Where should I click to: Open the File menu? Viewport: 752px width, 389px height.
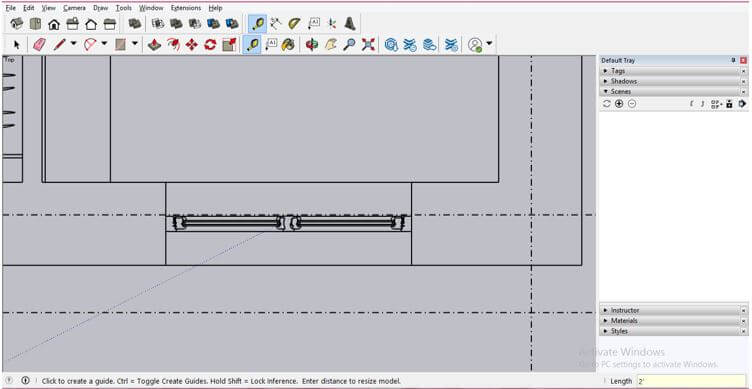coord(11,8)
